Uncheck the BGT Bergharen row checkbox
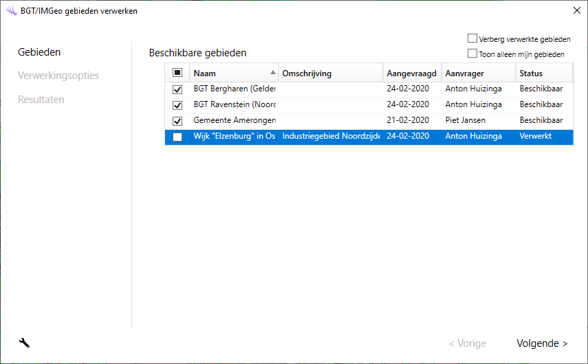 tap(177, 89)
